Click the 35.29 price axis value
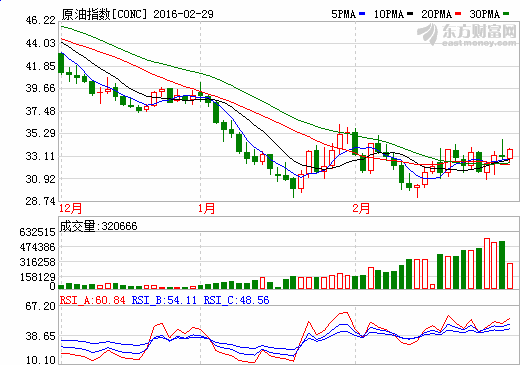The image size is (520, 365). 41,133
